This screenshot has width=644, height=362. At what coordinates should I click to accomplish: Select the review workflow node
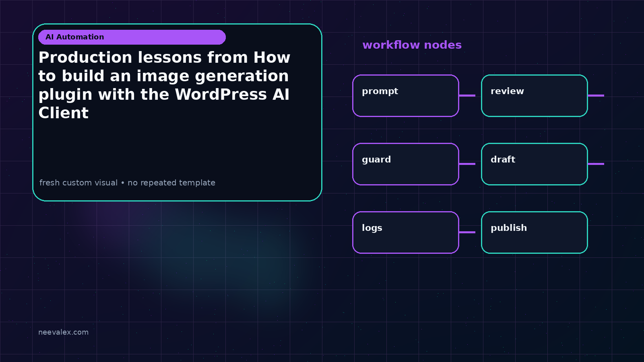[535, 96]
